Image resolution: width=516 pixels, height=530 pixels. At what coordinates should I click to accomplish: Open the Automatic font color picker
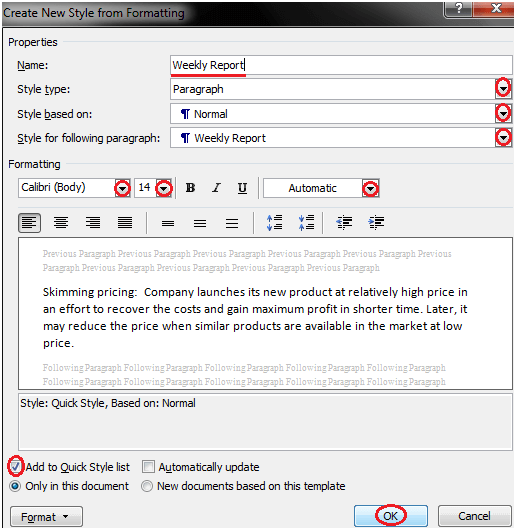click(370, 188)
